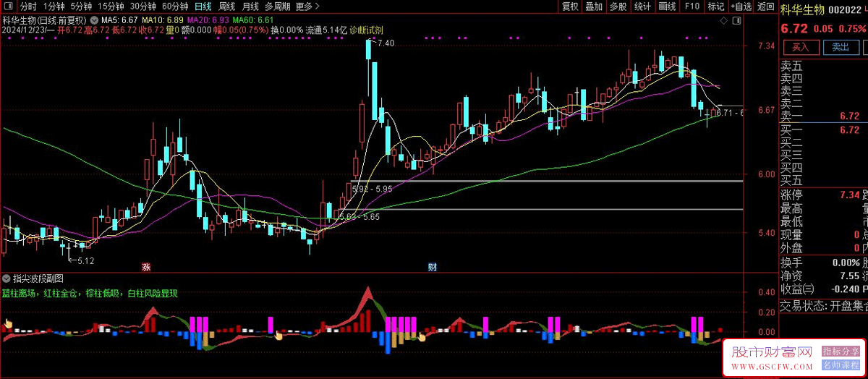
Task: Click the stock name 科华生物 header
Action: (x=803, y=9)
